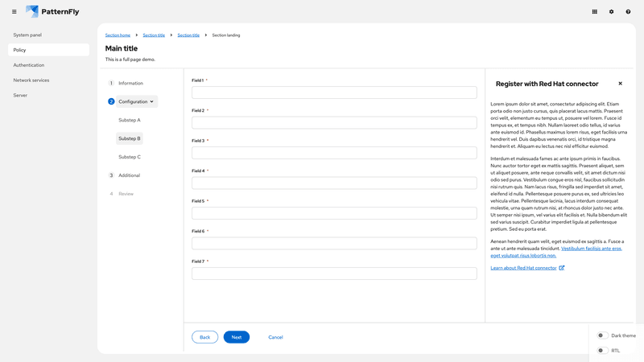Cancel the wizard
Screen dimensions: 644x362
(x=275, y=337)
